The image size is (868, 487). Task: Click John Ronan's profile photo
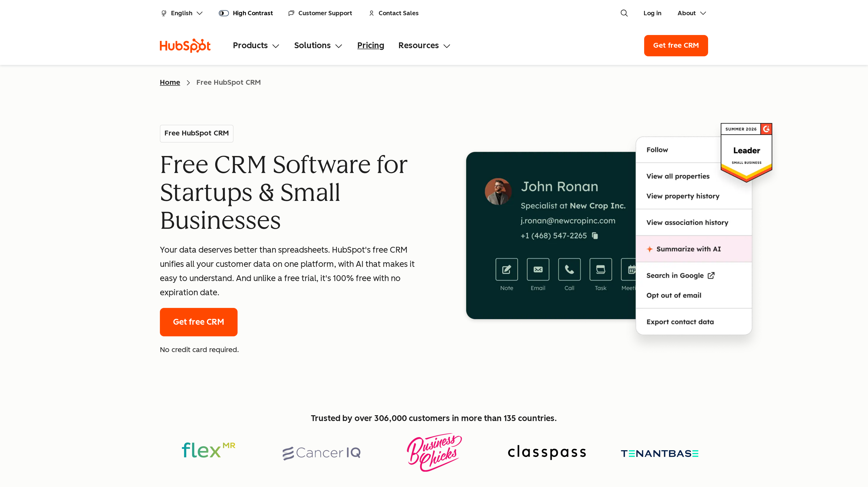[x=498, y=191]
